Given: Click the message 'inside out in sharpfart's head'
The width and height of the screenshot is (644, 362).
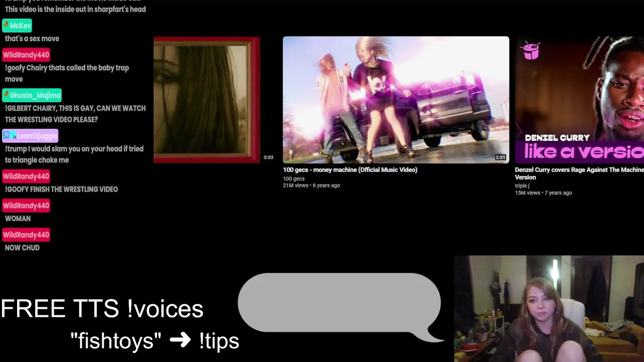Looking at the screenshot, I should [75, 9].
